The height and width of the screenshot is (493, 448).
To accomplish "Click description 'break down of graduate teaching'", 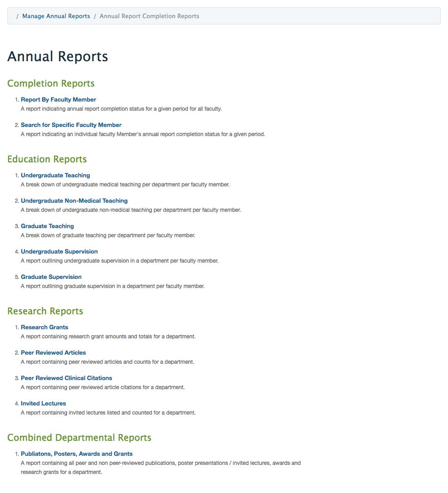I will pos(108,235).
